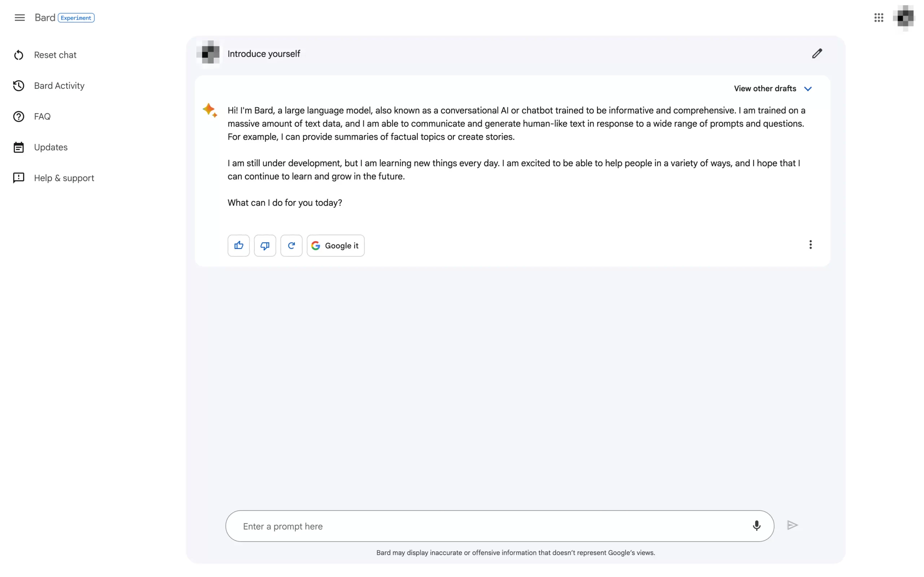Screen dimensions: 924x577
Task: Click the Bard sparkle icon
Action: pos(210,110)
